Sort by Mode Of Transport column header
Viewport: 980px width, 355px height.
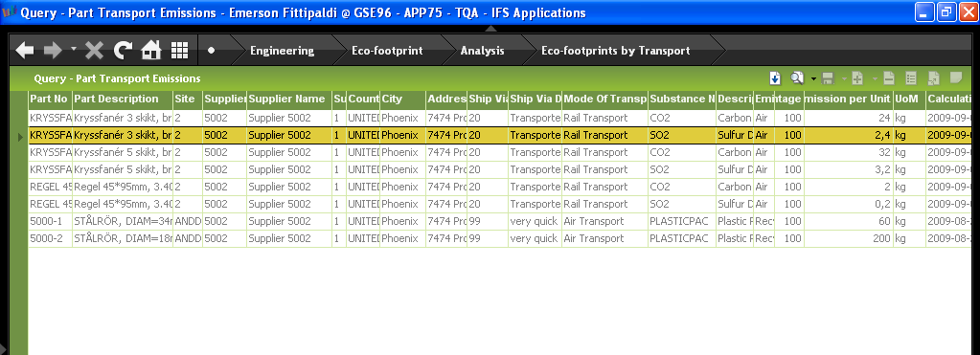[604, 100]
